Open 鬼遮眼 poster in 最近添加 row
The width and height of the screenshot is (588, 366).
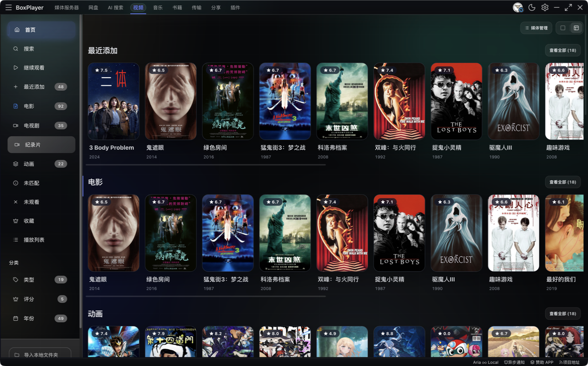171,102
